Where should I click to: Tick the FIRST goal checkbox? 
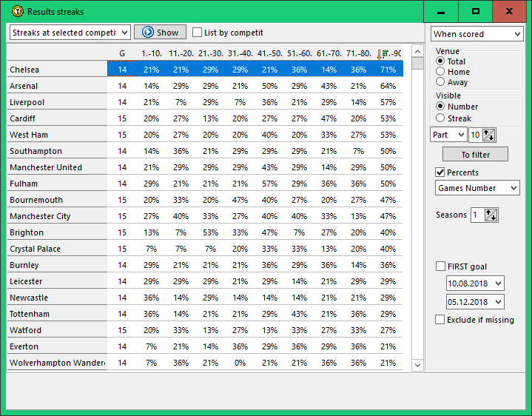coord(440,266)
